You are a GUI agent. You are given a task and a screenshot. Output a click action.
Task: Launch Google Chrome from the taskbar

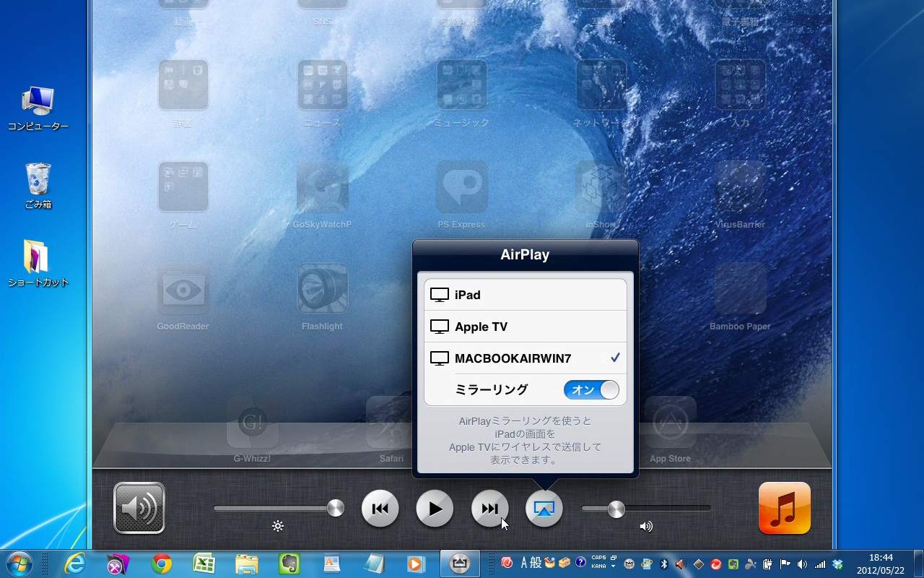tap(161, 563)
